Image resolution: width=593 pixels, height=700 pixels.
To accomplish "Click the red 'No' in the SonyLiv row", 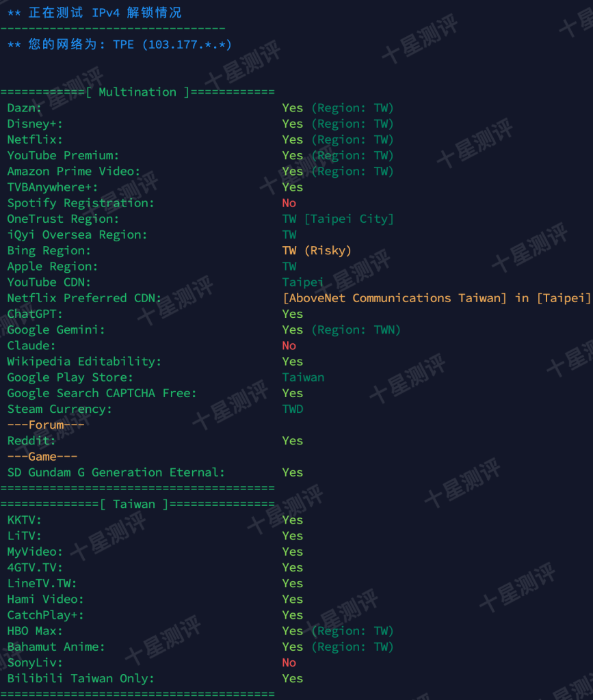I will pyautogui.click(x=289, y=662).
